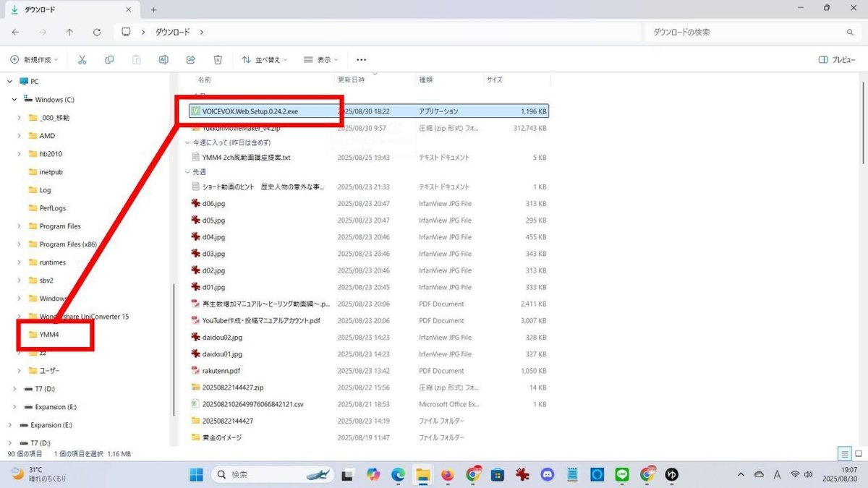
Task: Copy the selected item via toolbar icon
Action: [x=109, y=59]
